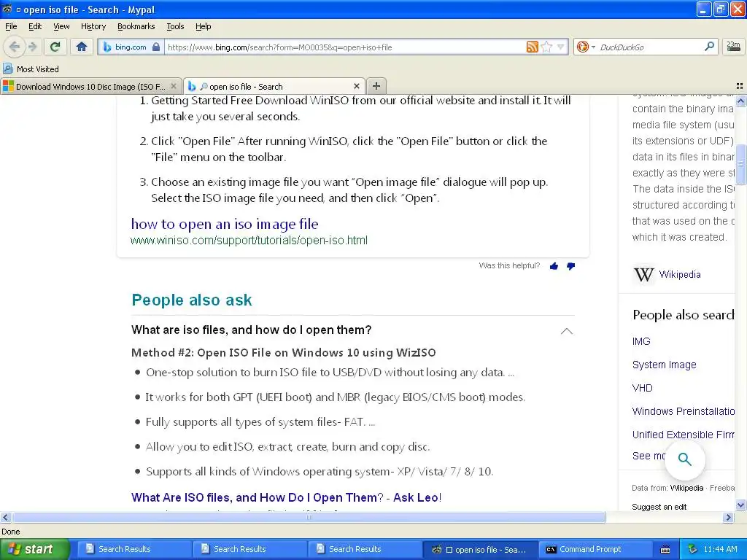Open the Help menu

[x=203, y=26]
